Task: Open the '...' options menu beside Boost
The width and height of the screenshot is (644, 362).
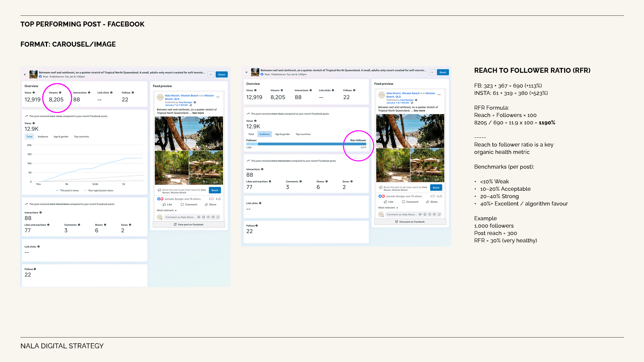Action: (x=211, y=74)
